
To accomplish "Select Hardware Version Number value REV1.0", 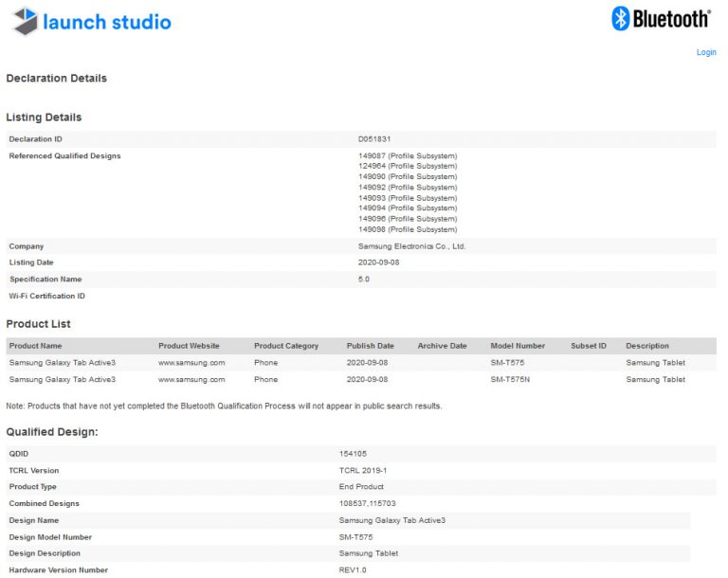I will pyautogui.click(x=353, y=569).
